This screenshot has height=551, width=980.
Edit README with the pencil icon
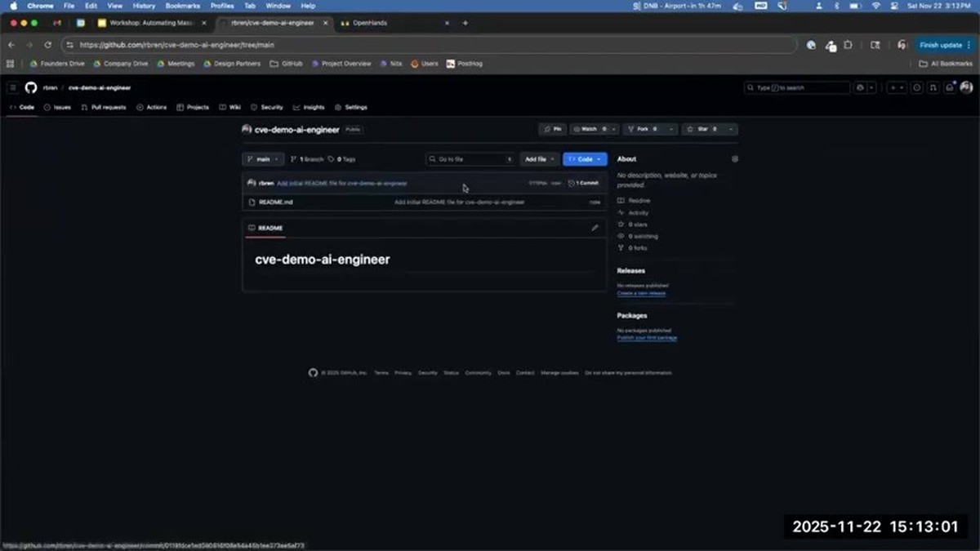pos(595,228)
